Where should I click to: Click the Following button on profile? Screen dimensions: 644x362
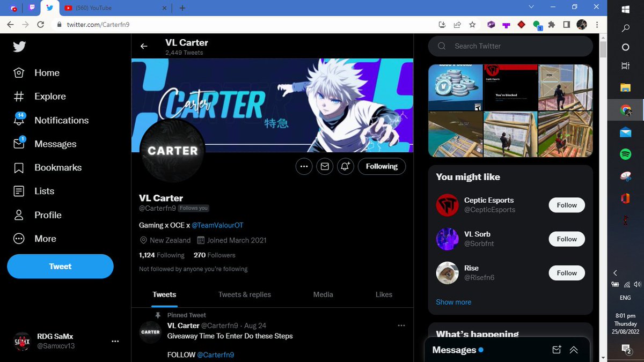[382, 167]
